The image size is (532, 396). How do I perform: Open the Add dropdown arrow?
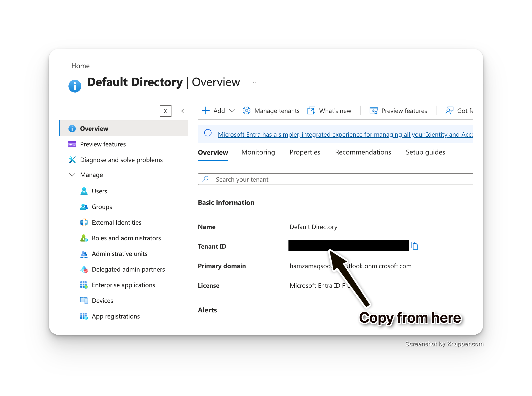click(232, 111)
